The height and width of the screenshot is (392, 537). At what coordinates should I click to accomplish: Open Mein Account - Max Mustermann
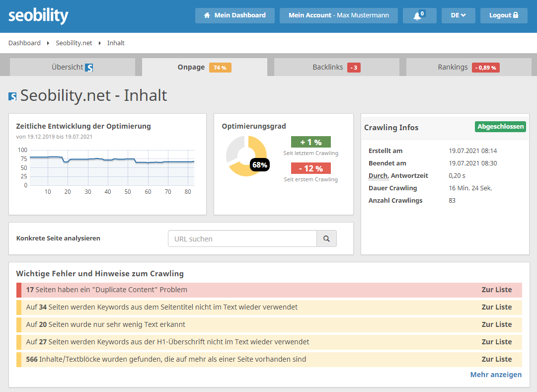pos(339,15)
